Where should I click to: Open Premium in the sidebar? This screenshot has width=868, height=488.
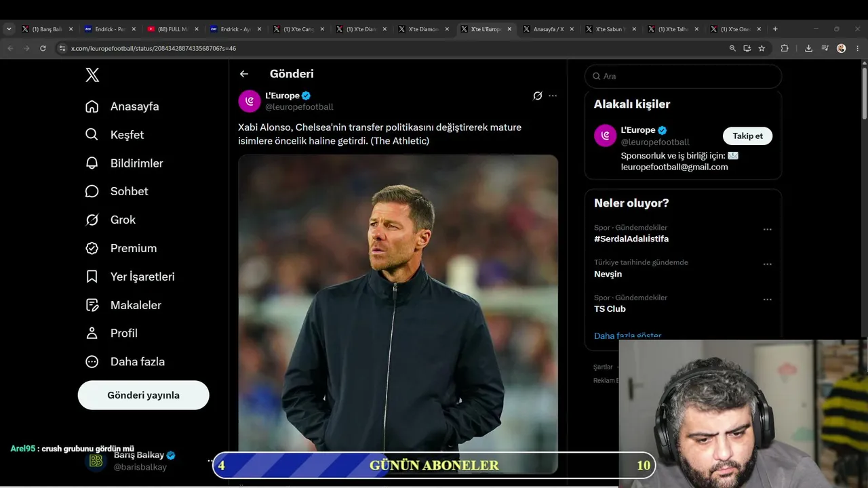point(121,248)
